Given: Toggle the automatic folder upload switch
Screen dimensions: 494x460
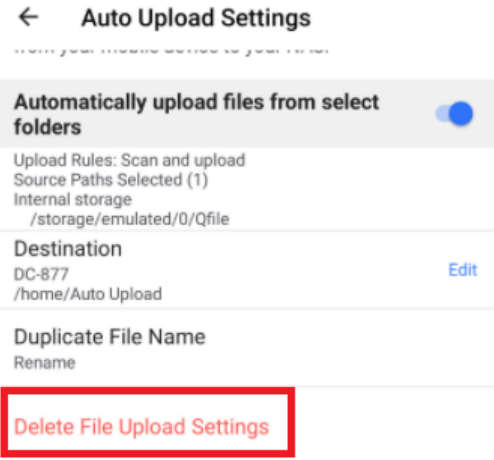Looking at the screenshot, I should click(x=454, y=114).
